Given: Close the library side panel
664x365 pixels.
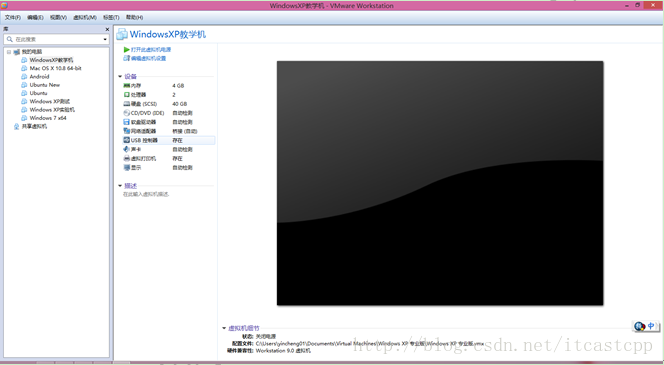Looking at the screenshot, I should 107,29.
